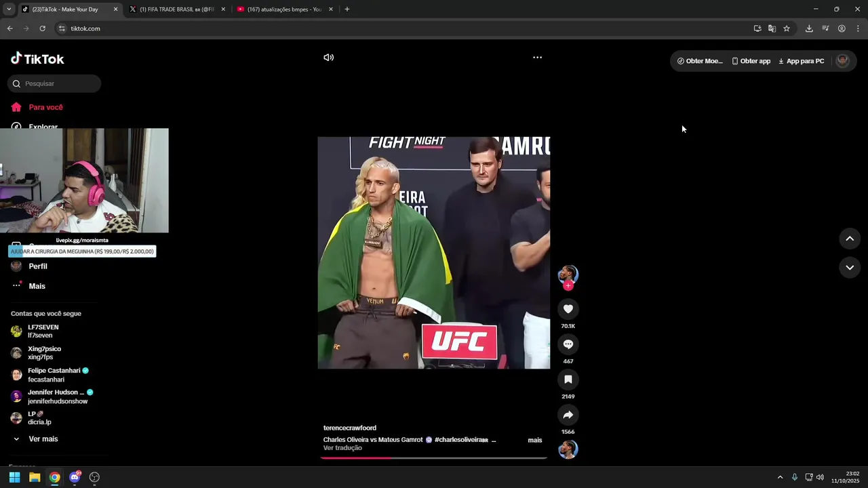
Task: Focus the Pesquisar search field
Action: [x=54, y=83]
